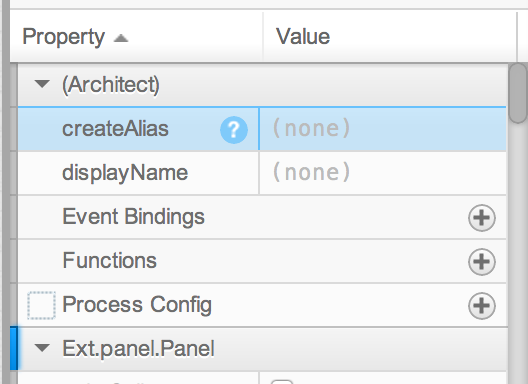
Task: Click the Process Config row label
Action: [137, 305]
